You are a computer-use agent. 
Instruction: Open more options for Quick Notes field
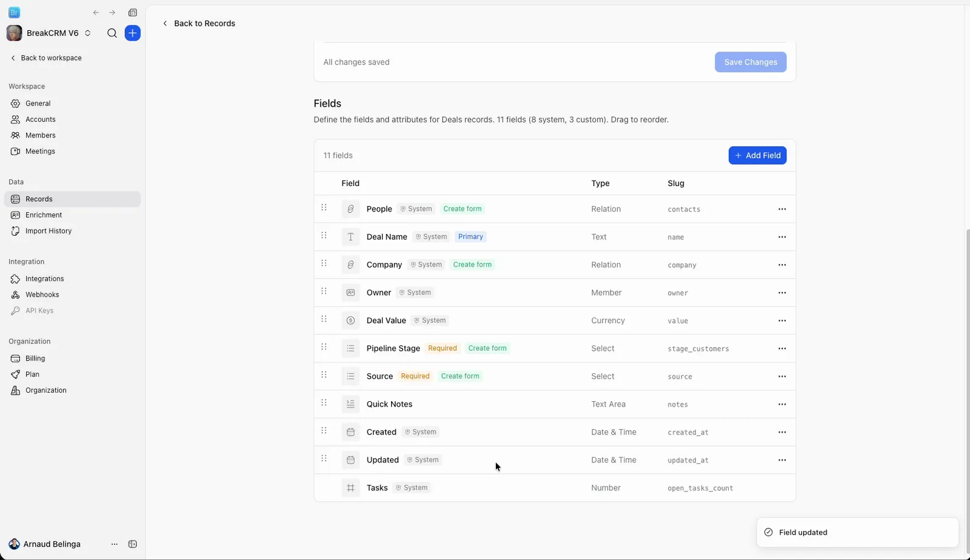pyautogui.click(x=782, y=404)
